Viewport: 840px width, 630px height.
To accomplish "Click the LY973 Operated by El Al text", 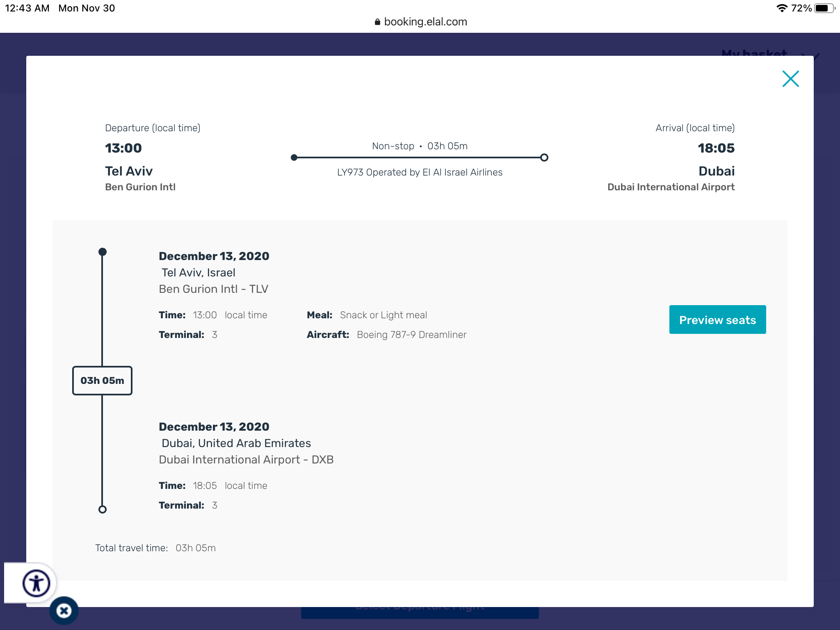I will click(420, 172).
